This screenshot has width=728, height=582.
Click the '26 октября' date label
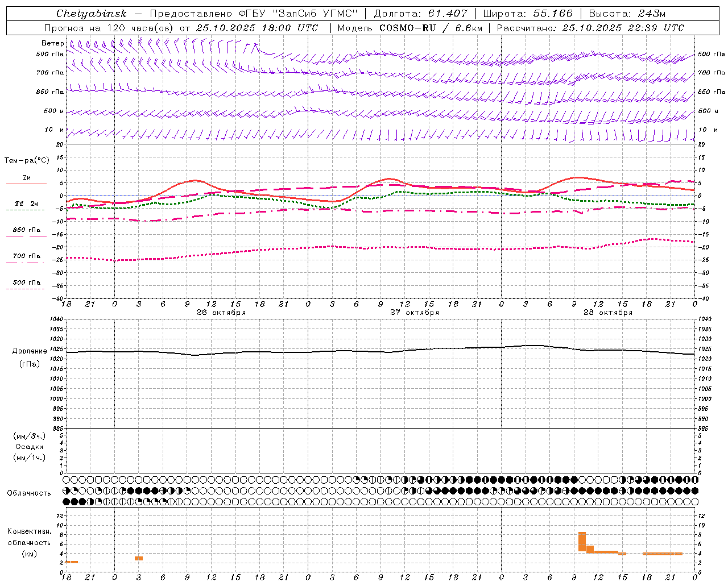[x=221, y=313]
